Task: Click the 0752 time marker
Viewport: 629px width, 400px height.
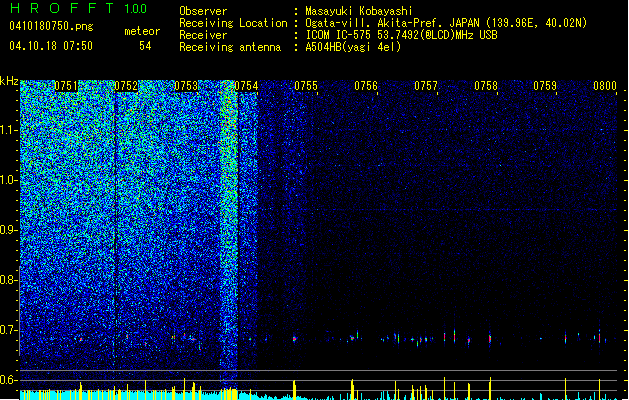Action: tap(126, 86)
